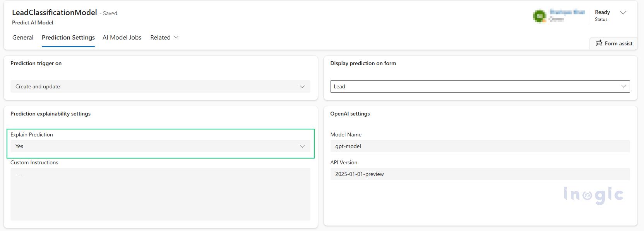The height and width of the screenshot is (231, 644).
Task: Click the Form assist icon
Action: point(599,43)
